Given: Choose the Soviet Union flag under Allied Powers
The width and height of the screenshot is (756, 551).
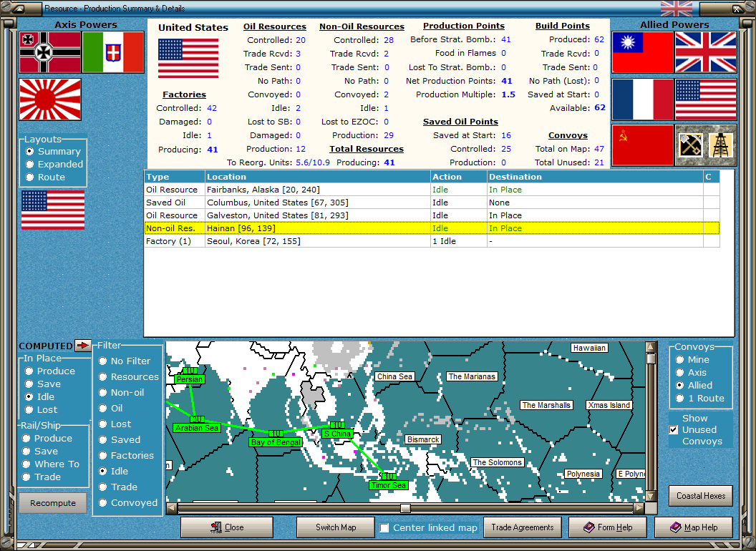Looking at the screenshot, I should coord(643,145).
